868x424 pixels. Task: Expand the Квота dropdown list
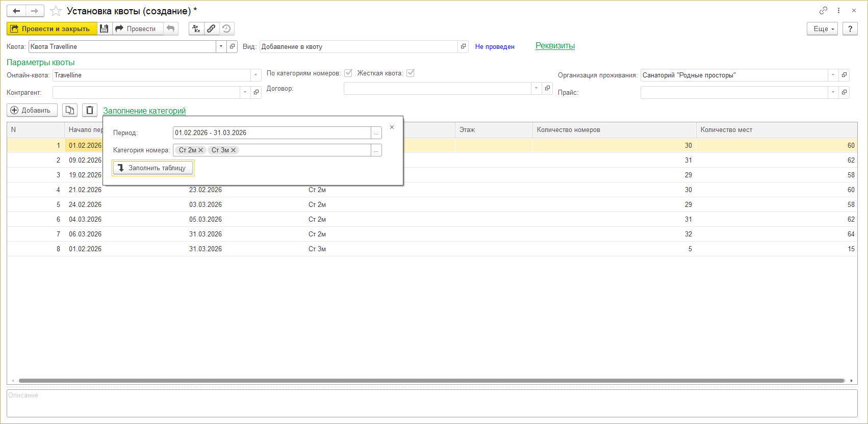221,46
